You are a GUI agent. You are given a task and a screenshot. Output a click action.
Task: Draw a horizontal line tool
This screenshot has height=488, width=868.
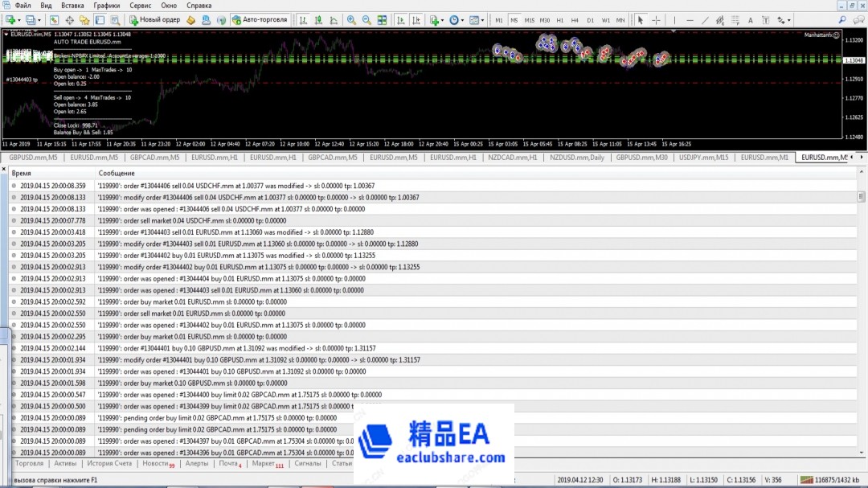pyautogui.click(x=690, y=20)
